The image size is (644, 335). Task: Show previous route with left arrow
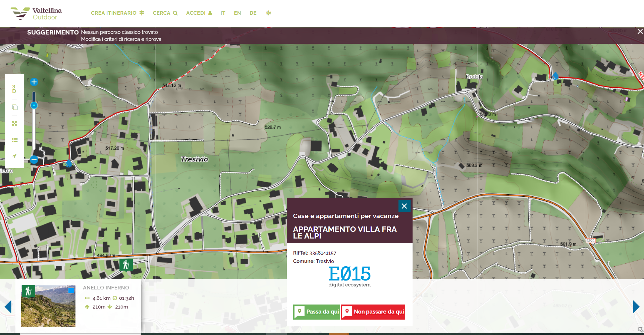click(x=8, y=307)
